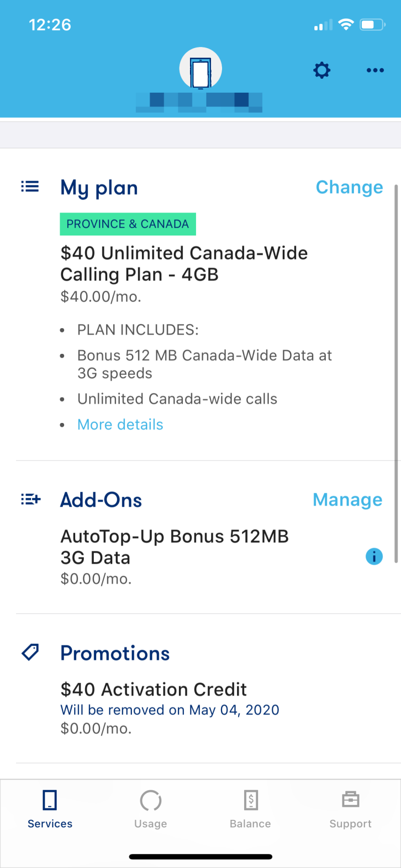Switch to the Balance tab

250,809
